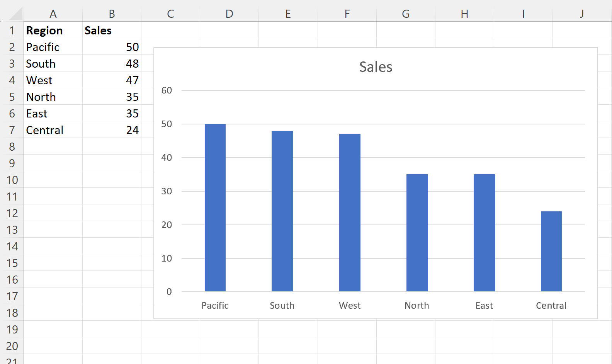Image resolution: width=612 pixels, height=364 pixels.
Task: Click the 60 value on vertical axis
Action: 167,90
